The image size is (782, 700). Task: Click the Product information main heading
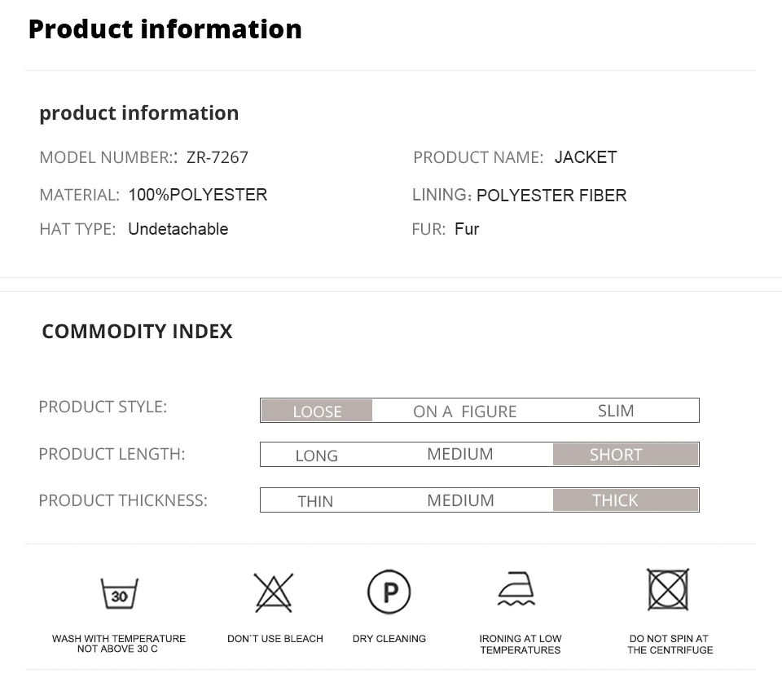click(165, 29)
